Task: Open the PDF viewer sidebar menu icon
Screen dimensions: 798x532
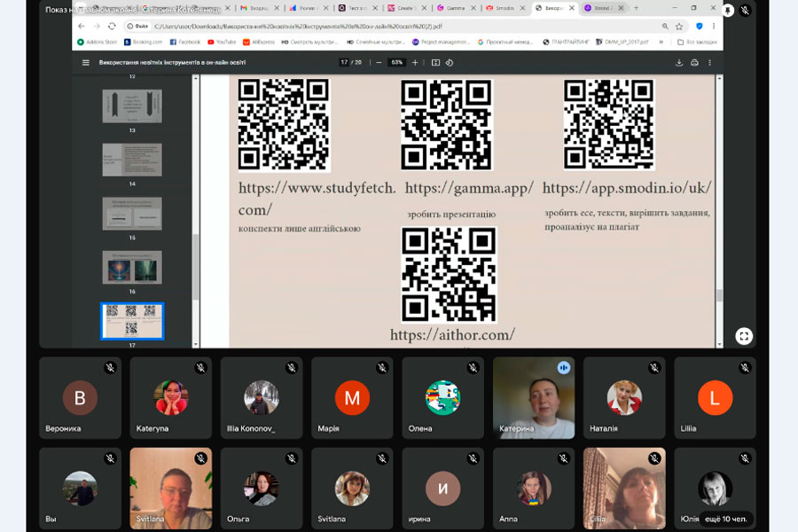Action: 85,63
